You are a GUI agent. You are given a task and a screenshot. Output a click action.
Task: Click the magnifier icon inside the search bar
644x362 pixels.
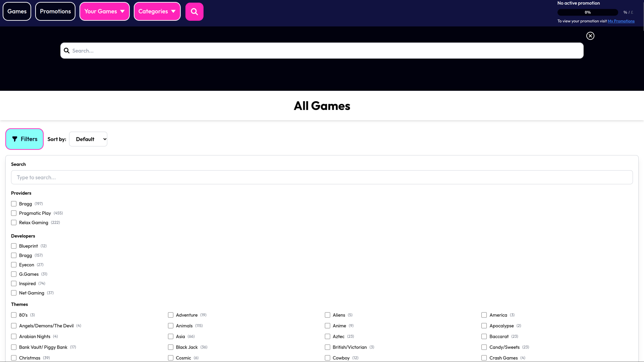[66, 50]
